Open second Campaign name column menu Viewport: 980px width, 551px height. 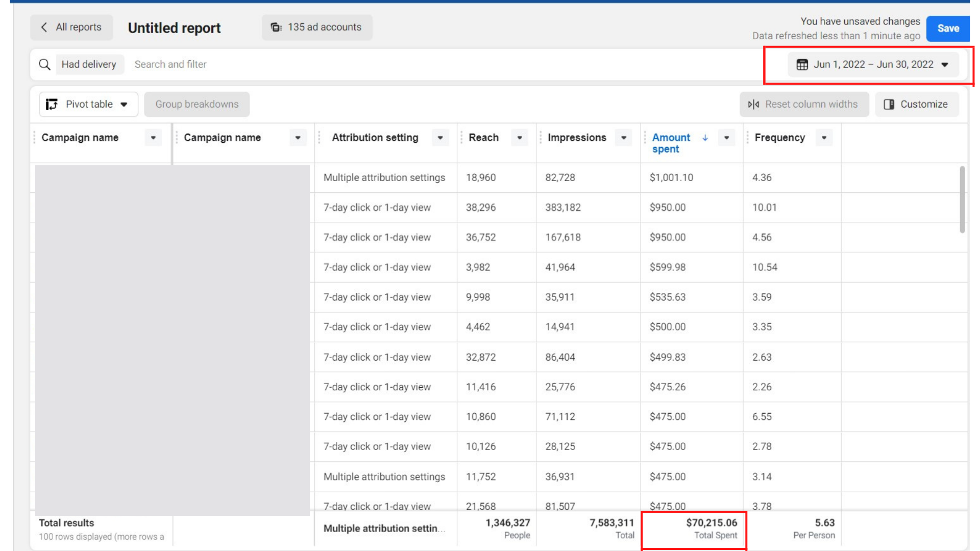click(x=298, y=138)
